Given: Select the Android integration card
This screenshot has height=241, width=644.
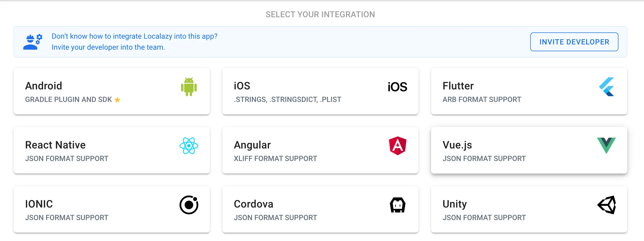Looking at the screenshot, I should point(112,91).
